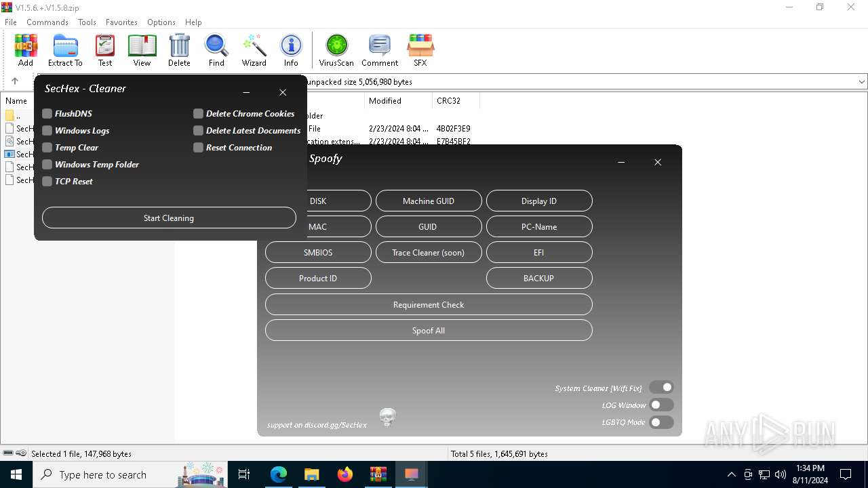Run the Requirement Check button
This screenshot has height=488, width=868.
click(429, 304)
